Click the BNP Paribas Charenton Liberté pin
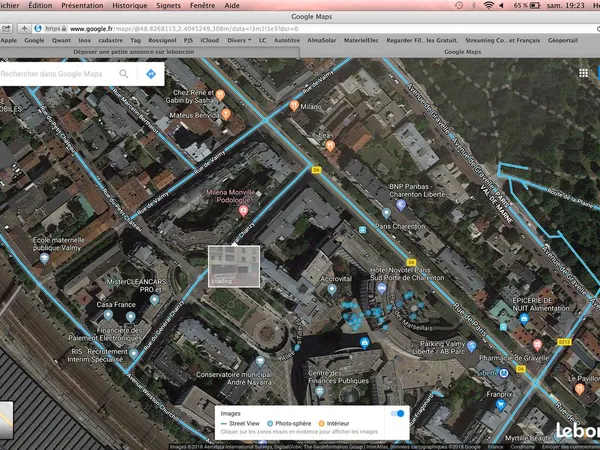This screenshot has height=450, width=600. (x=401, y=205)
